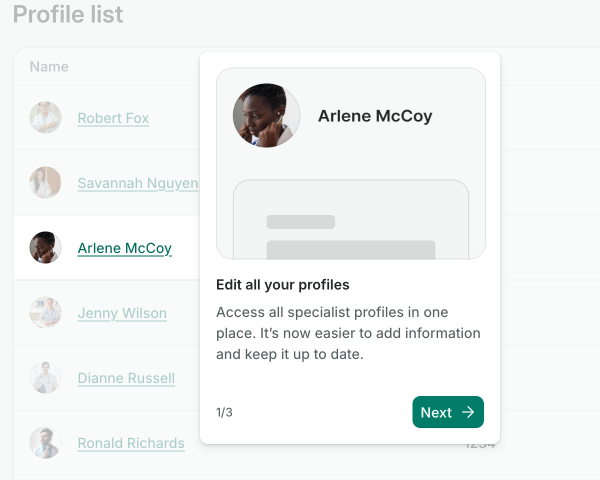Open the Arlene McCoy link in list
Viewport: 600px width, 480px height.
tap(124, 248)
